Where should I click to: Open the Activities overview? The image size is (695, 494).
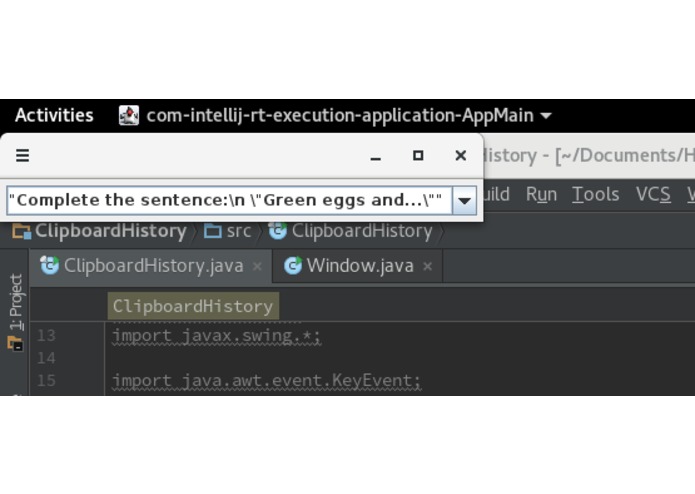tap(54, 115)
